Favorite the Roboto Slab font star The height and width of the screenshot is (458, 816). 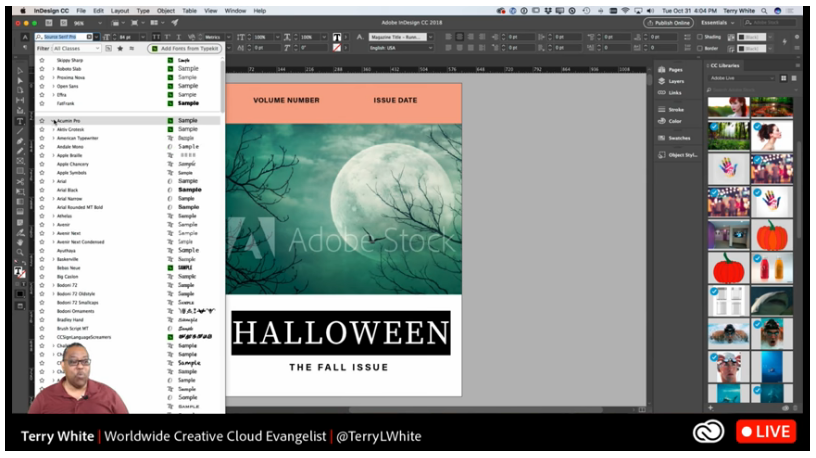(42, 69)
